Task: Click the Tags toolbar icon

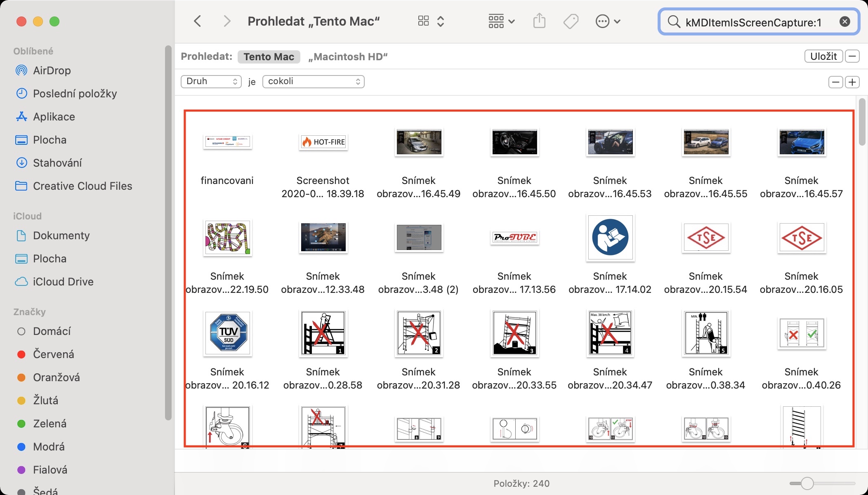Action: click(x=571, y=21)
